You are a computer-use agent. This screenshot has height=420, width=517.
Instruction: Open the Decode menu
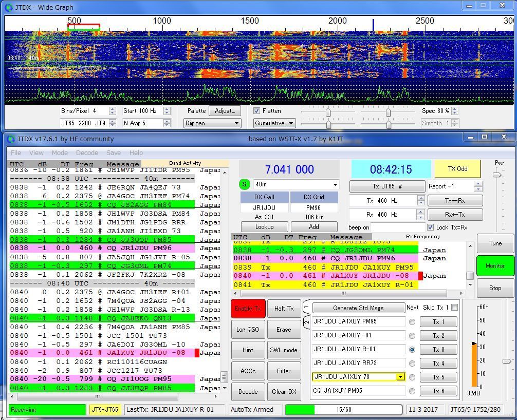coord(87,152)
